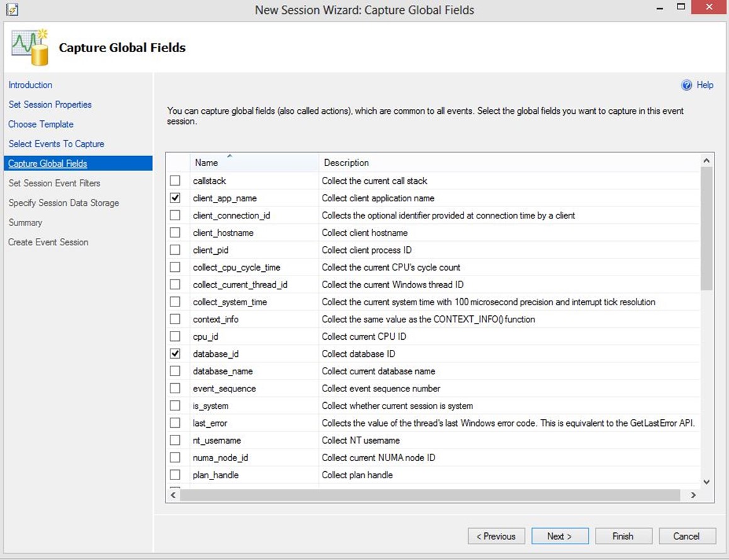This screenshot has height=560, width=729.
Task: Enable numa_node_id checkbox
Action: 175,457
